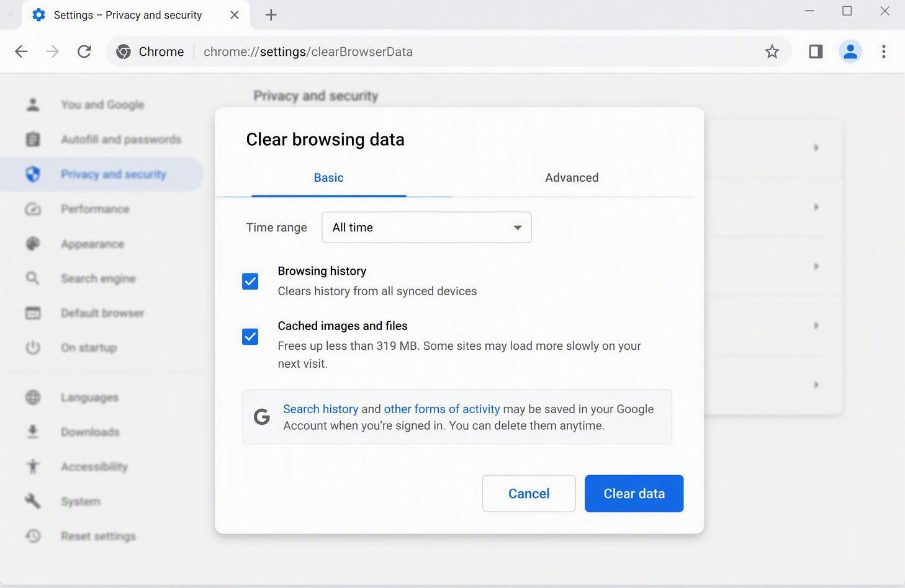Bookmark this page with the star icon
This screenshot has width=905, height=588.
(x=772, y=51)
